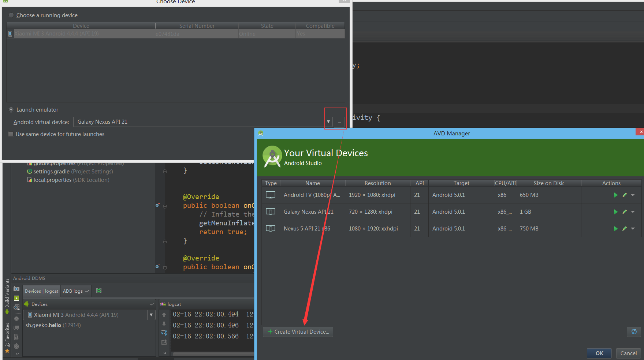
Task: Toggle soft wraps in logcat
Action: click(164, 333)
